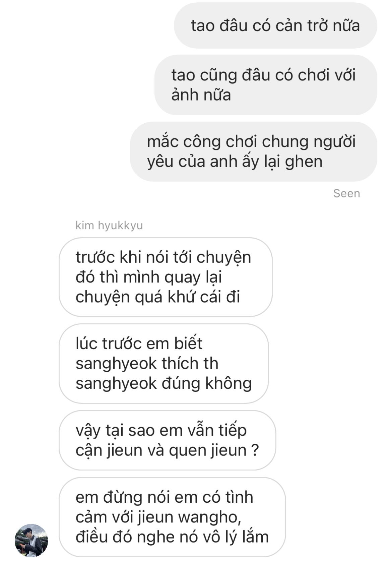Screen dimensions: 392x562
Task: Click the line 'yêu của anh ấy lại ghen'
Action: coord(235,162)
